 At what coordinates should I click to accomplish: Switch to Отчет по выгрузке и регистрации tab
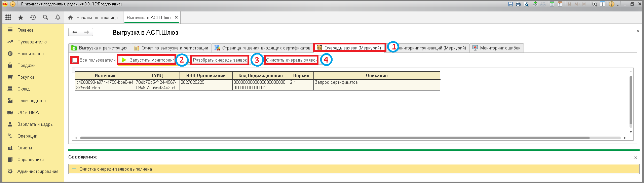(x=171, y=48)
